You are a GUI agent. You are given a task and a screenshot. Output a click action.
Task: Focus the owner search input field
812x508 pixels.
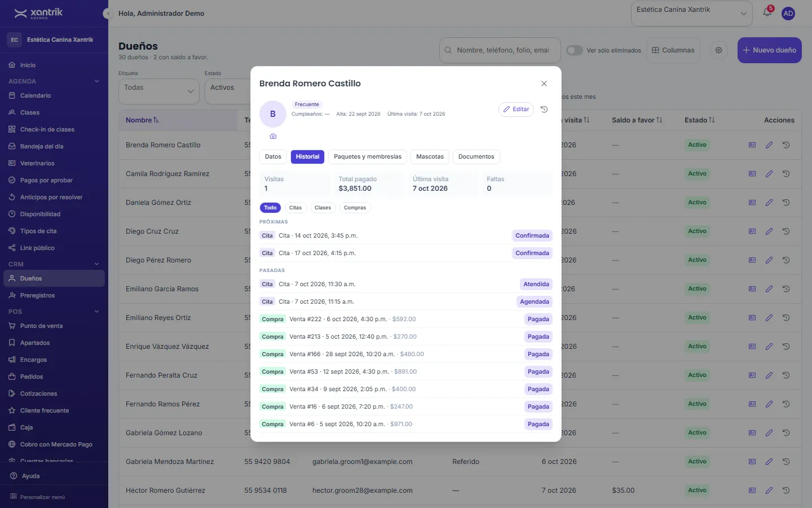click(x=500, y=50)
